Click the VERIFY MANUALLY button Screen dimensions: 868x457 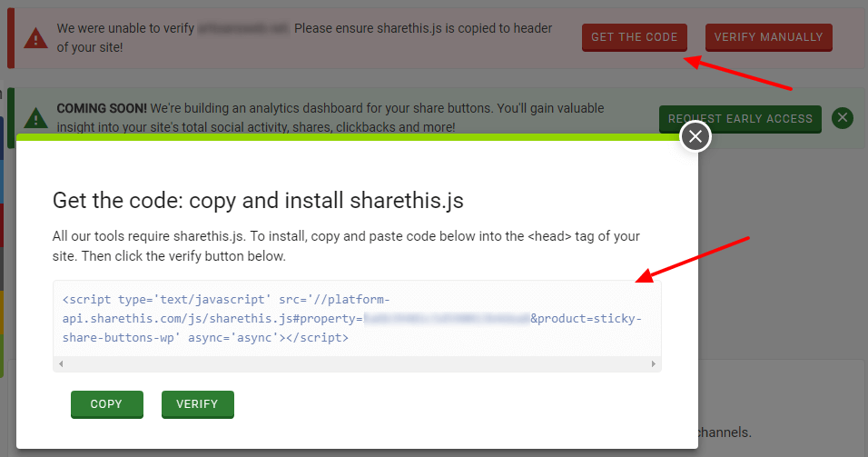pyautogui.click(x=768, y=37)
